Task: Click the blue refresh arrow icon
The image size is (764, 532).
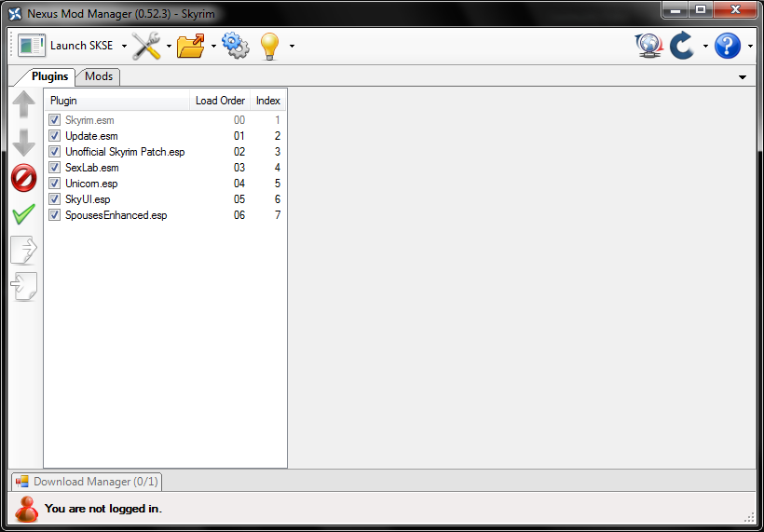Action: tap(682, 46)
